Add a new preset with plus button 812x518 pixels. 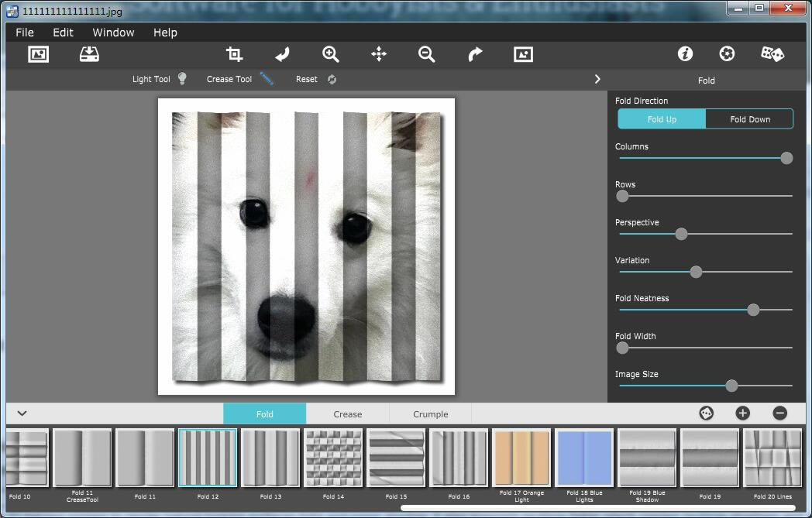click(x=742, y=413)
